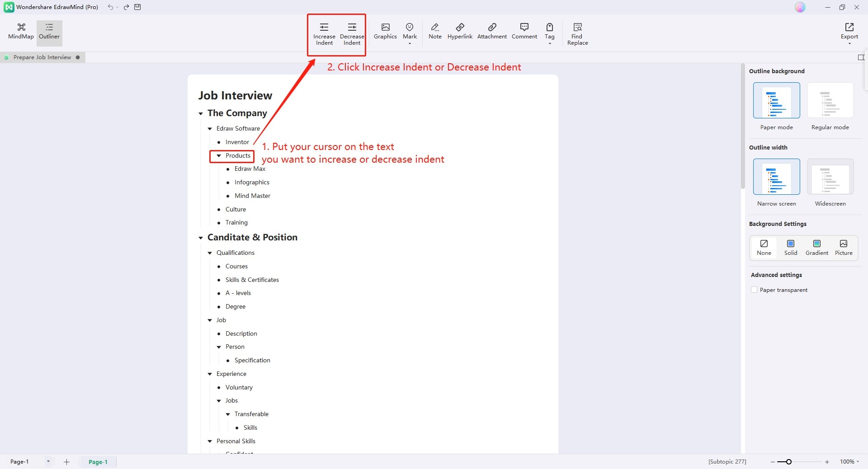Collapse the Personal Skills node
Image resolution: width=868 pixels, height=469 pixels.
(x=210, y=441)
